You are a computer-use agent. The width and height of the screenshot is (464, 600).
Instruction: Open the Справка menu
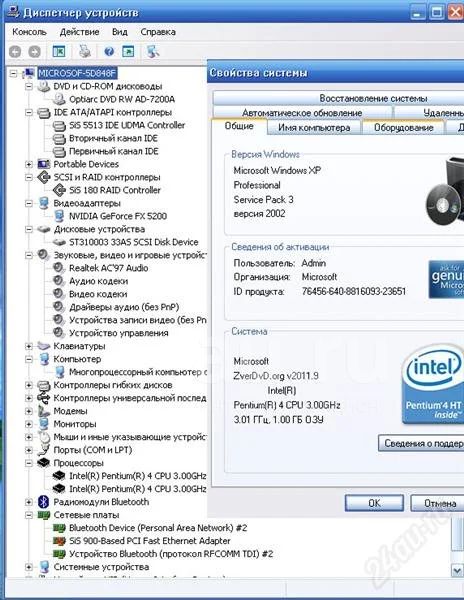coord(158,32)
